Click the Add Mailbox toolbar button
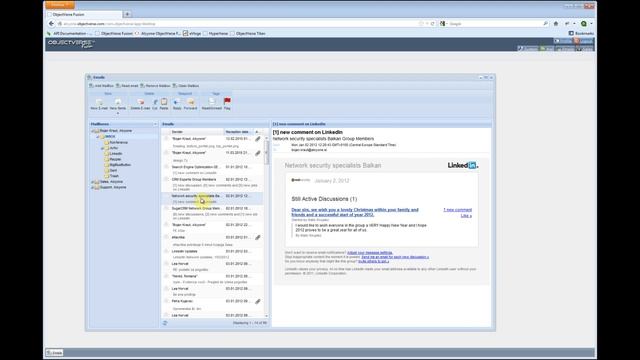Viewport: 640px width, 360px height. point(101,86)
